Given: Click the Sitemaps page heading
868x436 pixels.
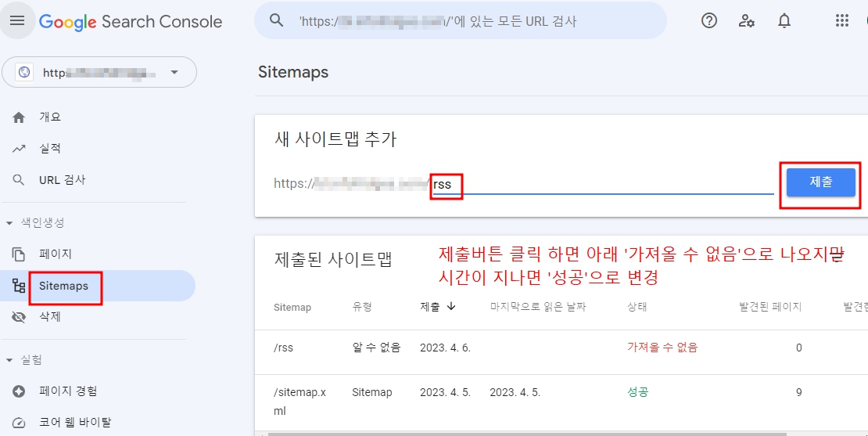Looking at the screenshot, I should [292, 72].
